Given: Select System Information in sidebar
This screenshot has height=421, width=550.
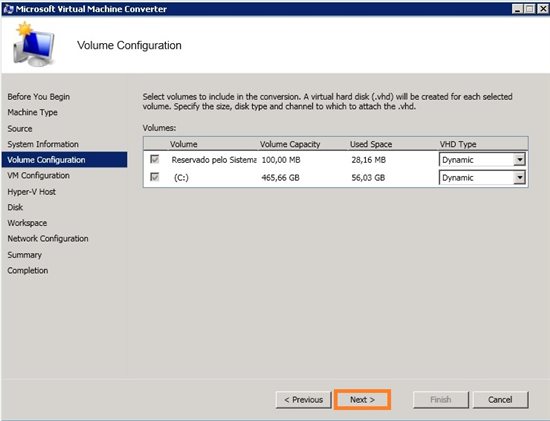Looking at the screenshot, I should (x=43, y=144).
